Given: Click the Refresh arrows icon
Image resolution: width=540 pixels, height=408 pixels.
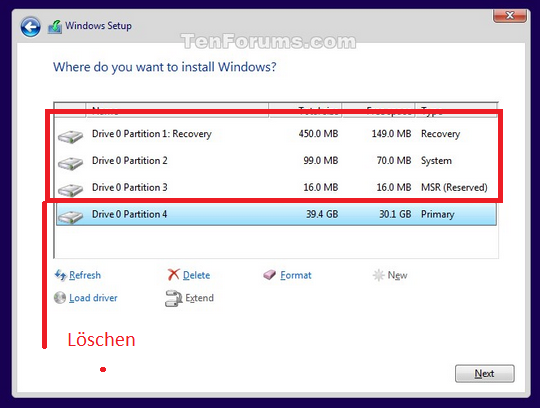Looking at the screenshot, I should coord(61,275).
